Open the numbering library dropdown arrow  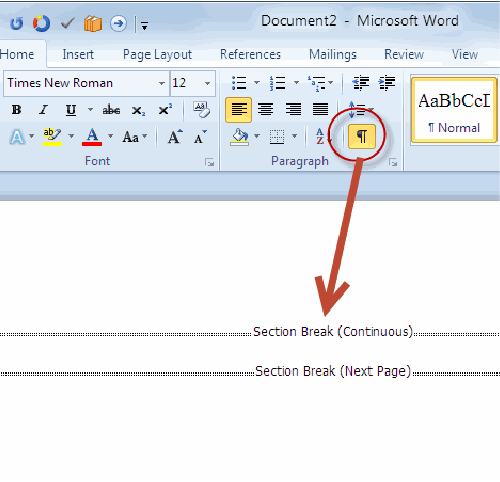pyautogui.click(x=296, y=82)
